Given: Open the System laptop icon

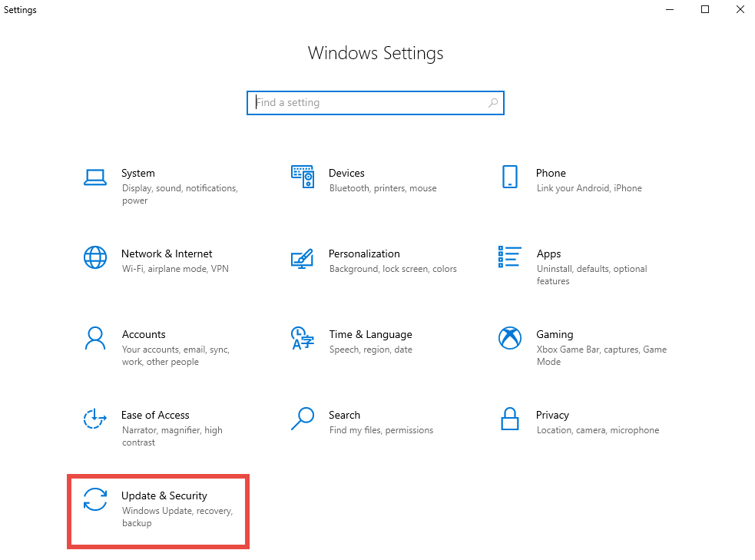Looking at the screenshot, I should coord(95,177).
